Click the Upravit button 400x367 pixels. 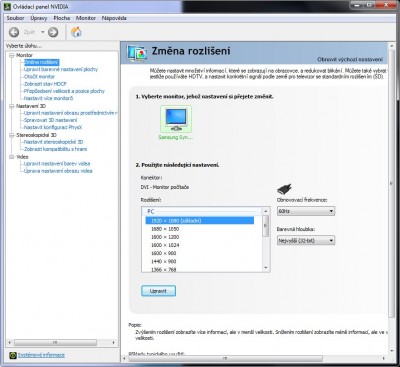pyautogui.click(x=158, y=291)
